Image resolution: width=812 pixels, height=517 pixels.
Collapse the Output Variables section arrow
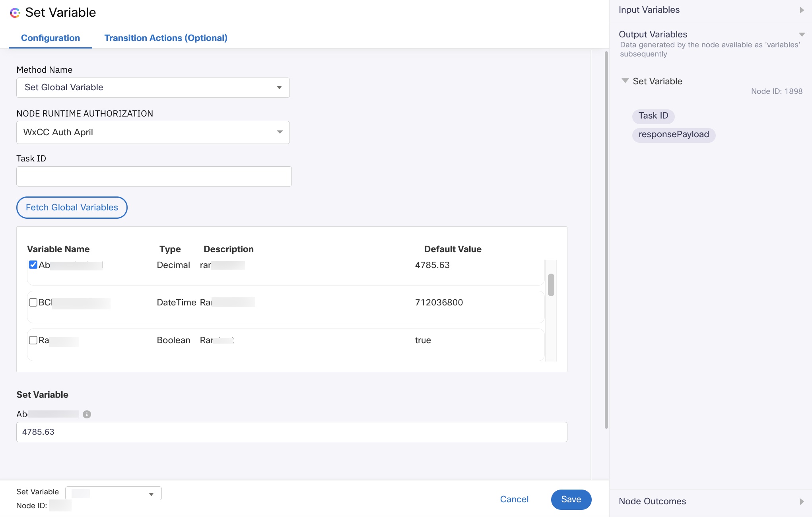pos(802,35)
